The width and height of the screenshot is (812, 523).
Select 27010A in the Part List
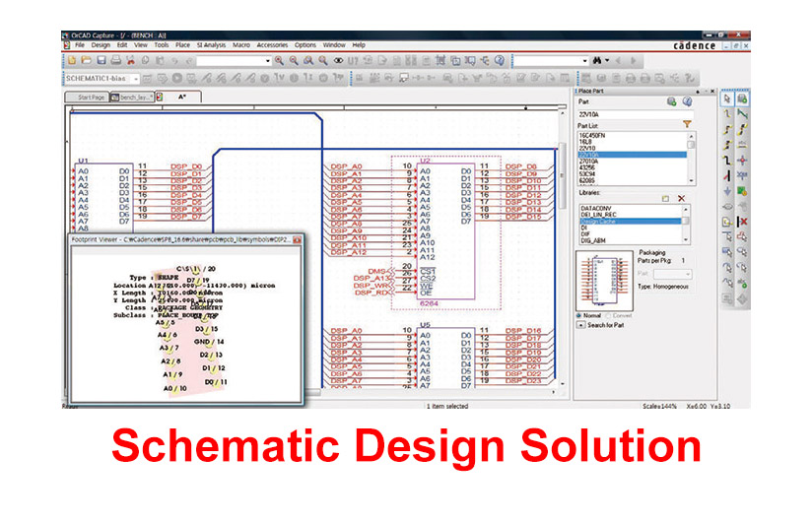coord(632,162)
